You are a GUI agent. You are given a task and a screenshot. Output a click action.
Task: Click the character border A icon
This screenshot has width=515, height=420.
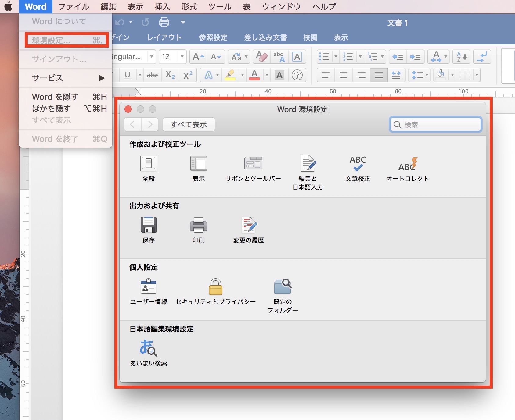pos(297,57)
